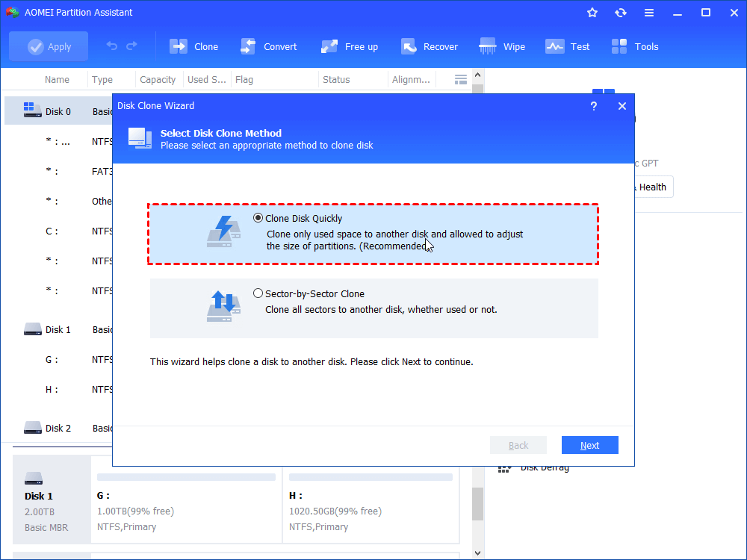Viewport: 747px width, 560px height.
Task: Open the Clone tool in toolbar
Action: click(x=194, y=46)
